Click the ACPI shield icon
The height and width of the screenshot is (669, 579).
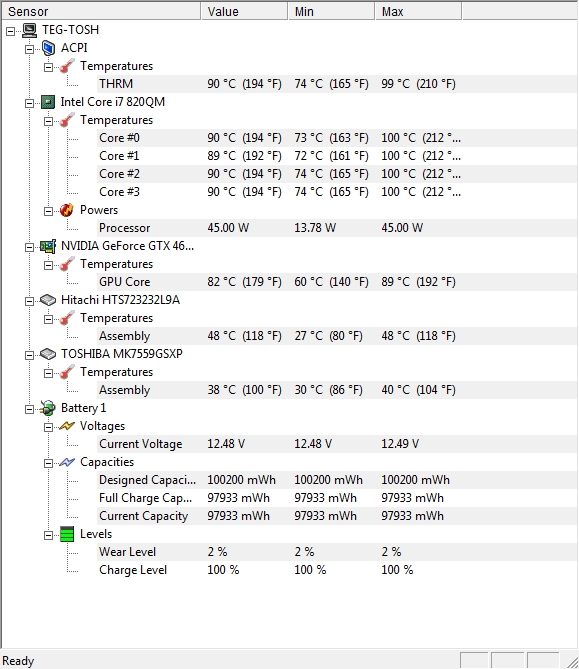[x=48, y=48]
